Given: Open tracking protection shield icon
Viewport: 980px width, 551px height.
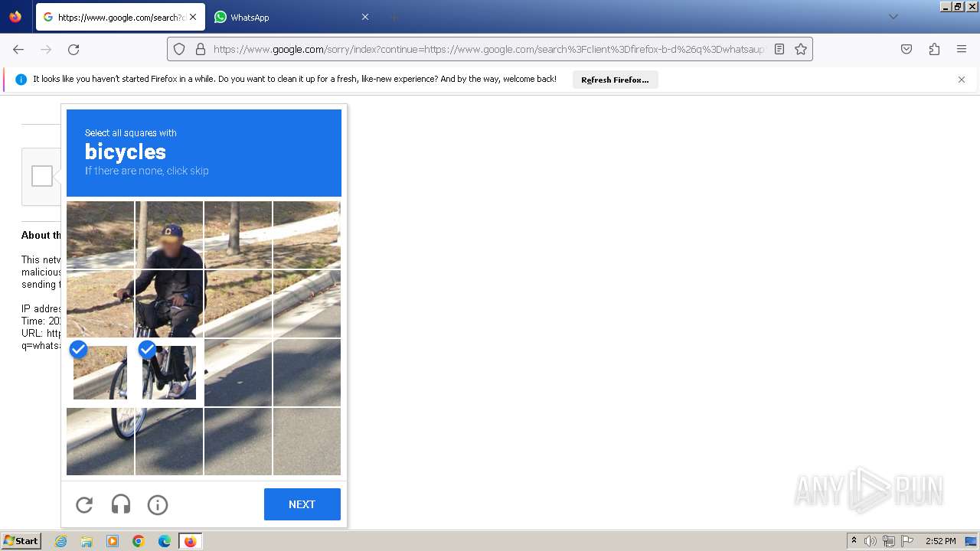Looking at the screenshot, I should click(x=179, y=49).
